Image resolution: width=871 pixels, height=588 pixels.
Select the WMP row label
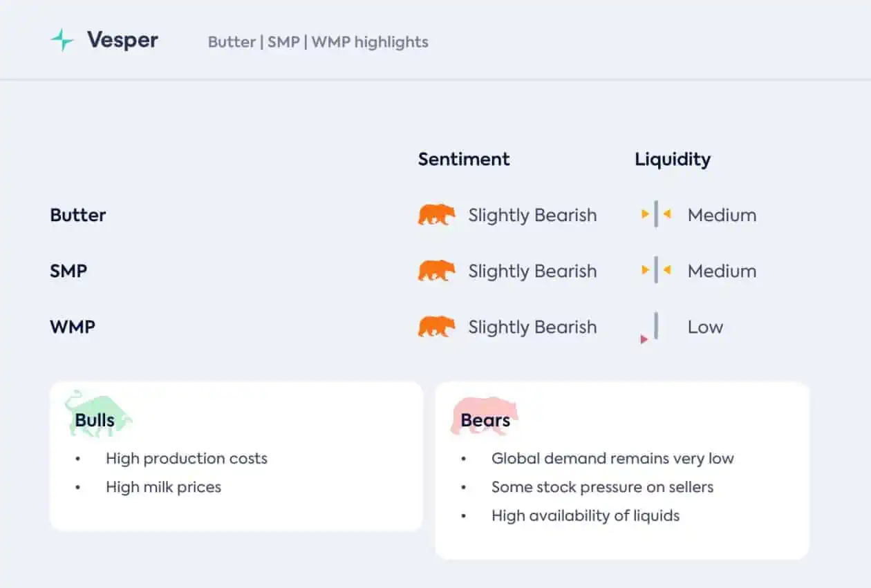(73, 327)
